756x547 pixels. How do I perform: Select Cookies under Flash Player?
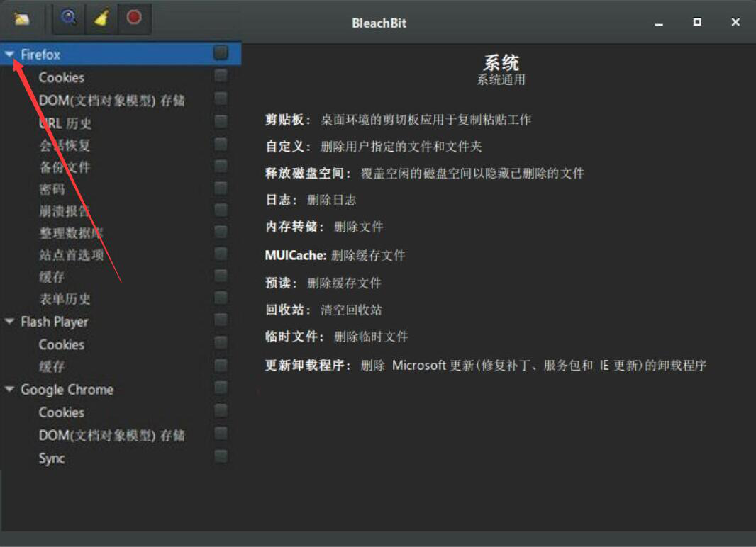tap(61, 344)
